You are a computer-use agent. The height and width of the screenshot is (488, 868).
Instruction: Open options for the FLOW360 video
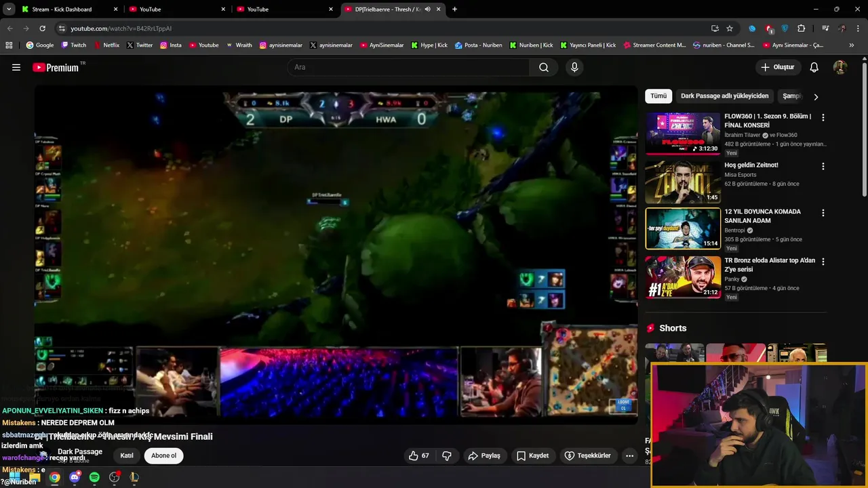coord(823,117)
